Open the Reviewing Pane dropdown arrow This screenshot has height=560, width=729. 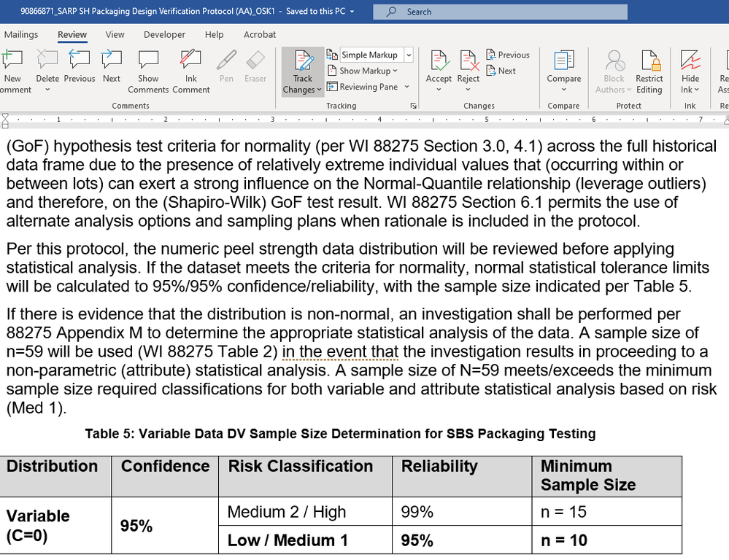(x=406, y=87)
